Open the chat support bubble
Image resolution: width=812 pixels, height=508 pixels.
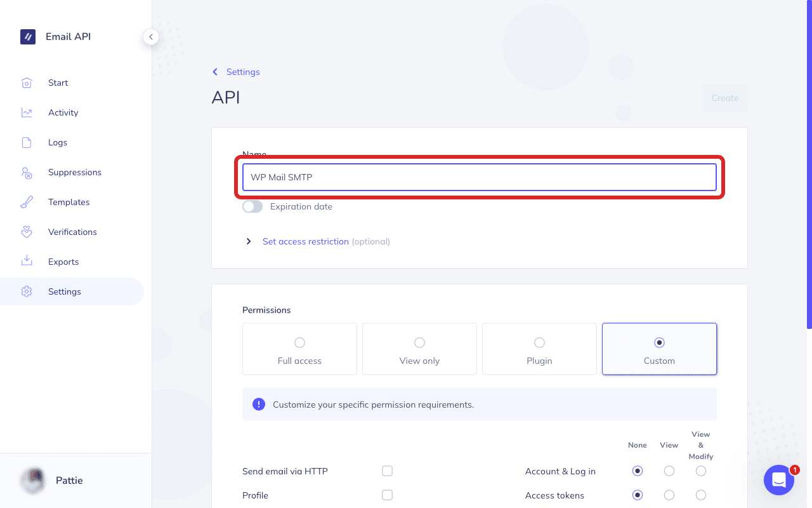[x=779, y=480]
